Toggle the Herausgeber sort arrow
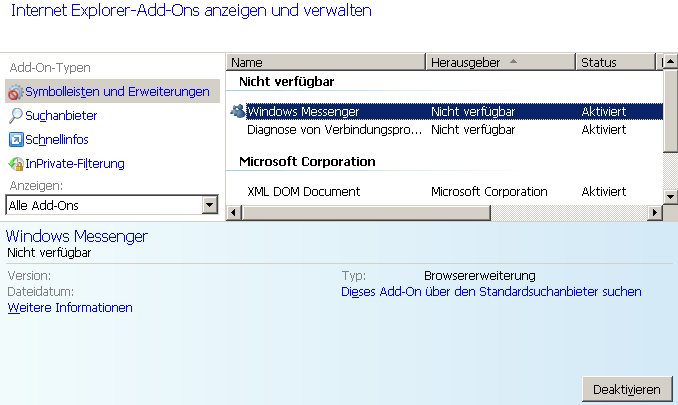This screenshot has width=678, height=405. [513, 61]
